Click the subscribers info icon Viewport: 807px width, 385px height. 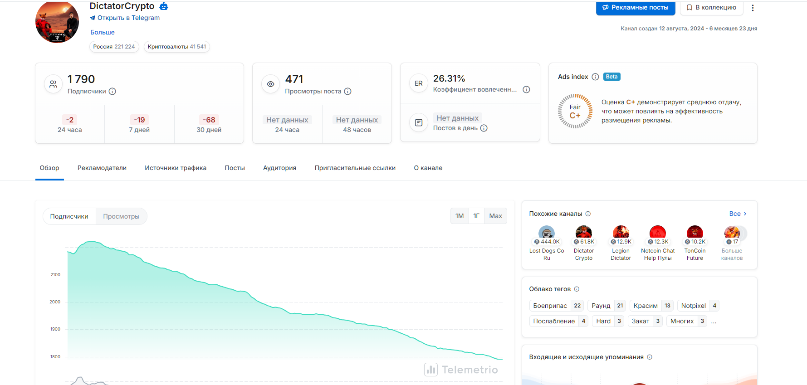click(x=112, y=91)
